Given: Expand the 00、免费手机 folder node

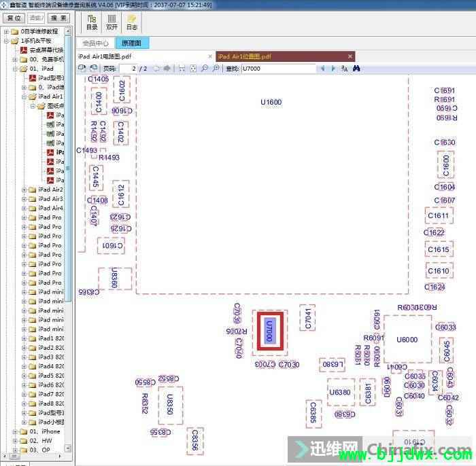Looking at the screenshot, I should 14,59.
